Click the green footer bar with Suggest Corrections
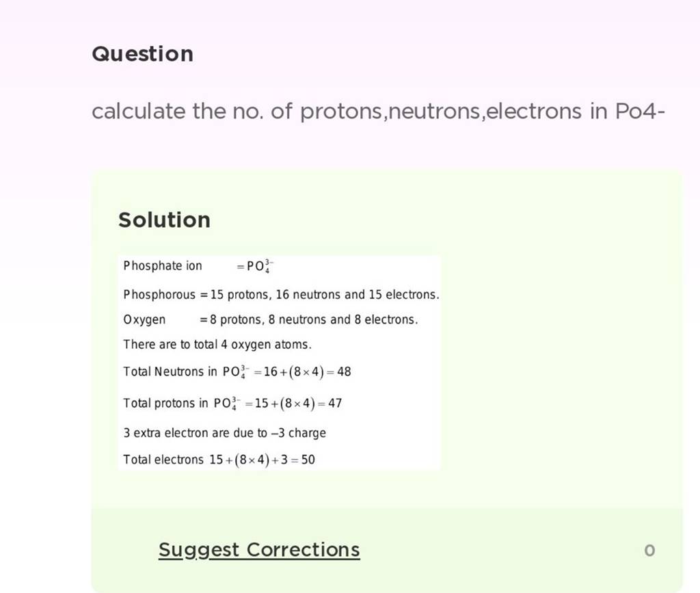 click(479, 549)
